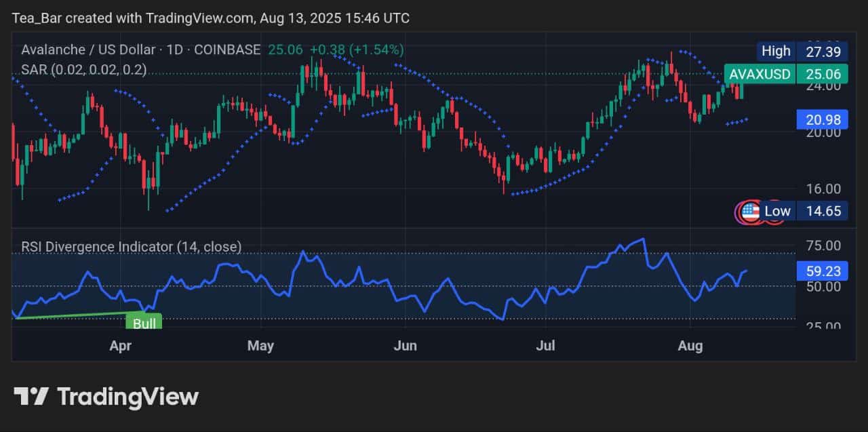Click the RSI value tag 59.23

coord(823,271)
